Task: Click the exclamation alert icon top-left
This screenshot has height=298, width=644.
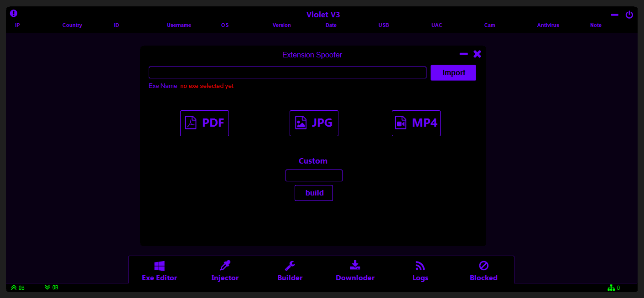Action: [14, 14]
